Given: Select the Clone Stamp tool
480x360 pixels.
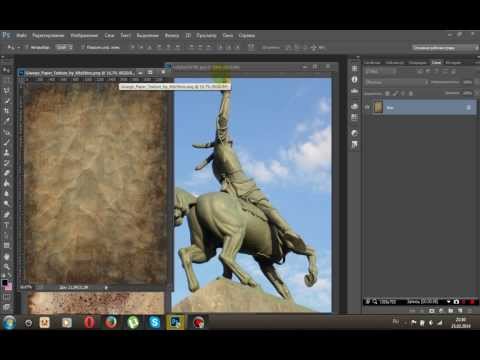Looking at the screenshot, I should click(x=6, y=153).
